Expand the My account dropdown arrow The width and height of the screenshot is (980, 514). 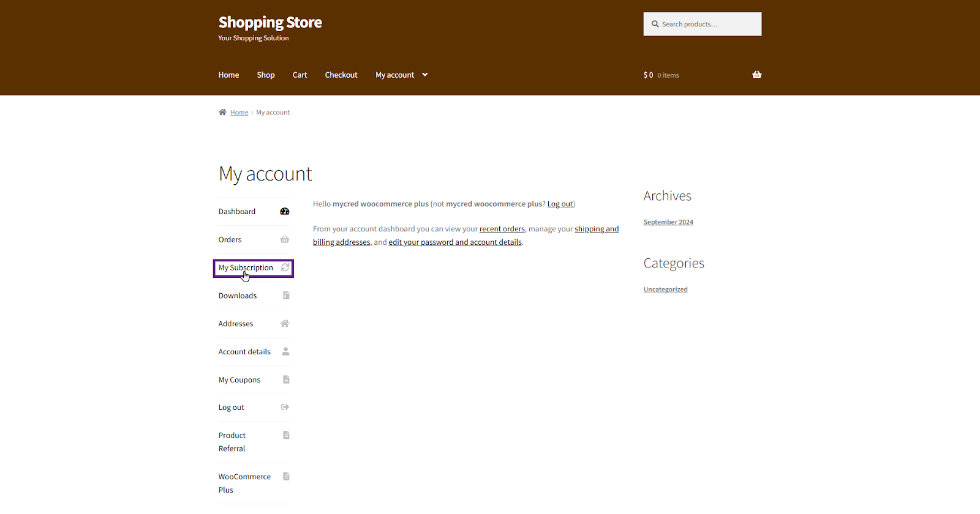[x=425, y=75]
